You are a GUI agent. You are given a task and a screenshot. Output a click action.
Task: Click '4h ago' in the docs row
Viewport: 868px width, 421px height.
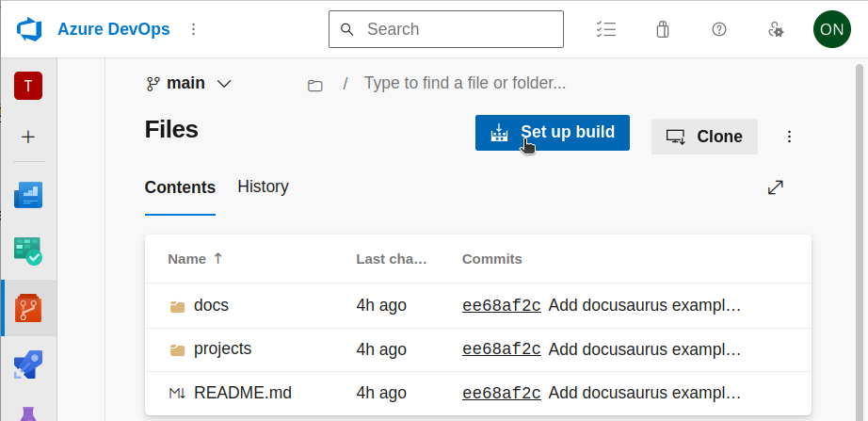point(381,305)
